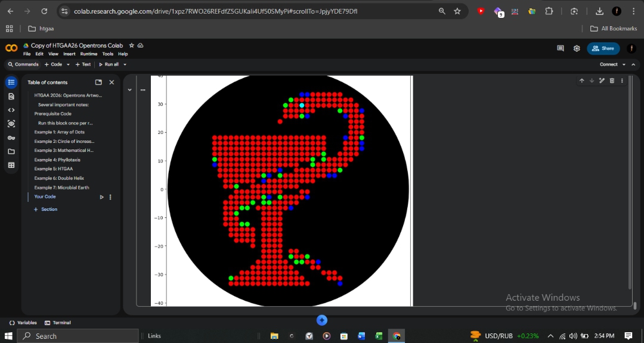Screen dimensions: 644x343
Task: Toggle the bookmark star in the address bar
Action: 459,11
